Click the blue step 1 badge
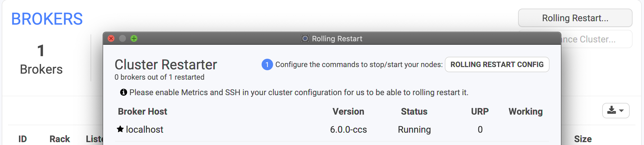The height and width of the screenshot is (145, 644). pyautogui.click(x=267, y=64)
